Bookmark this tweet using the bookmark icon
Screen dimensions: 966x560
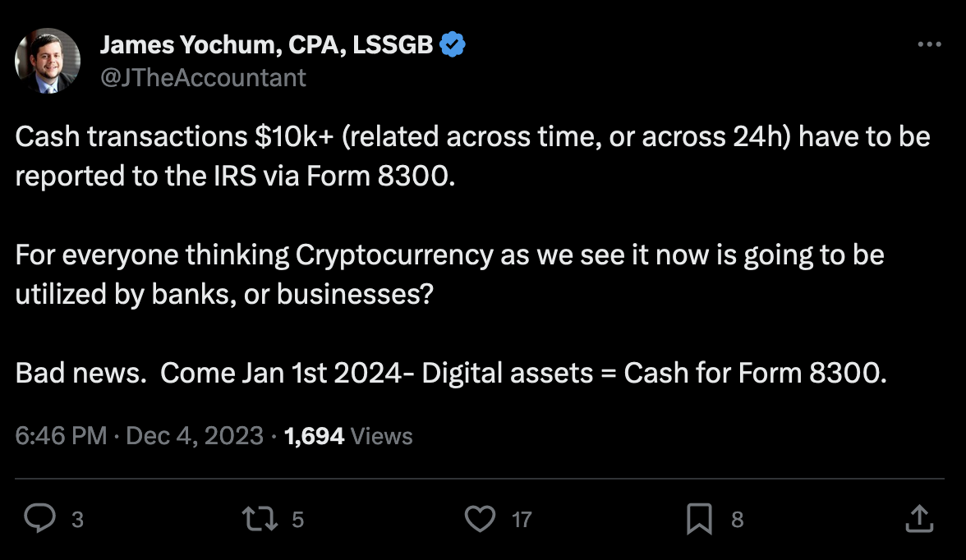coord(699,519)
